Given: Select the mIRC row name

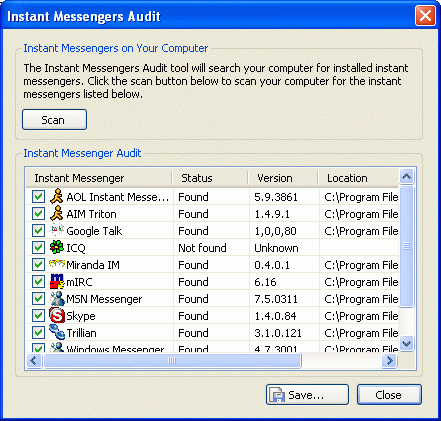Looking at the screenshot, I should click(79, 282).
